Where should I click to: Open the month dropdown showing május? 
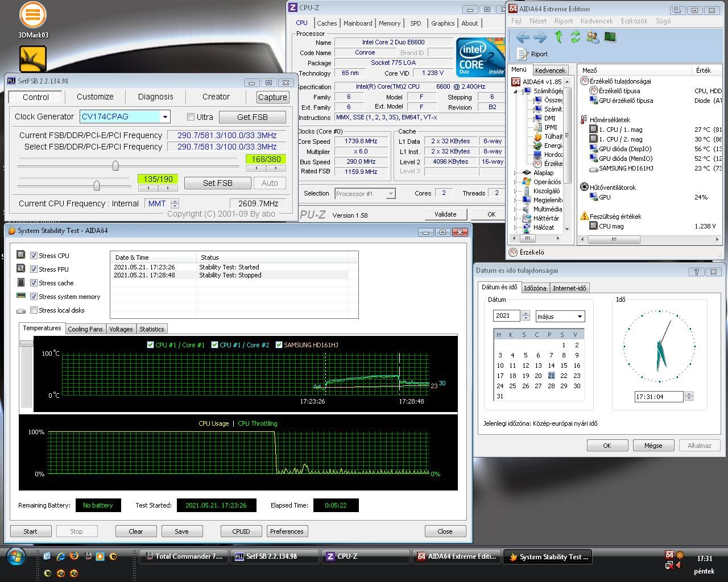[x=580, y=317]
